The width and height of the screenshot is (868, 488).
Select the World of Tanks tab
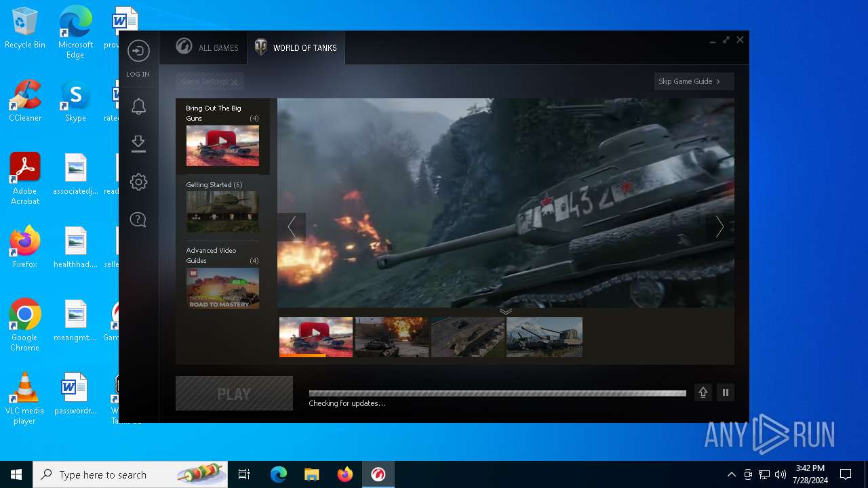coord(296,47)
